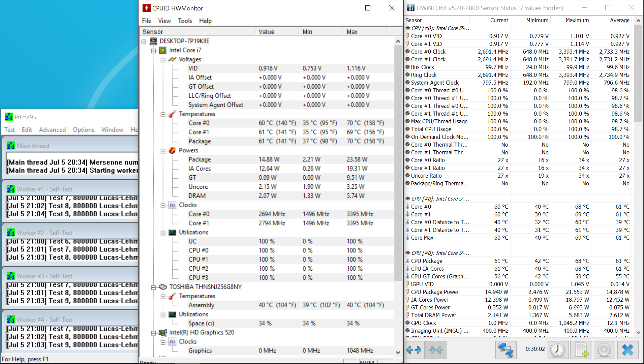Screen dimensions: 644x364
Task: Click waveform icon beside CPU Clocks
Action: click(x=172, y=205)
